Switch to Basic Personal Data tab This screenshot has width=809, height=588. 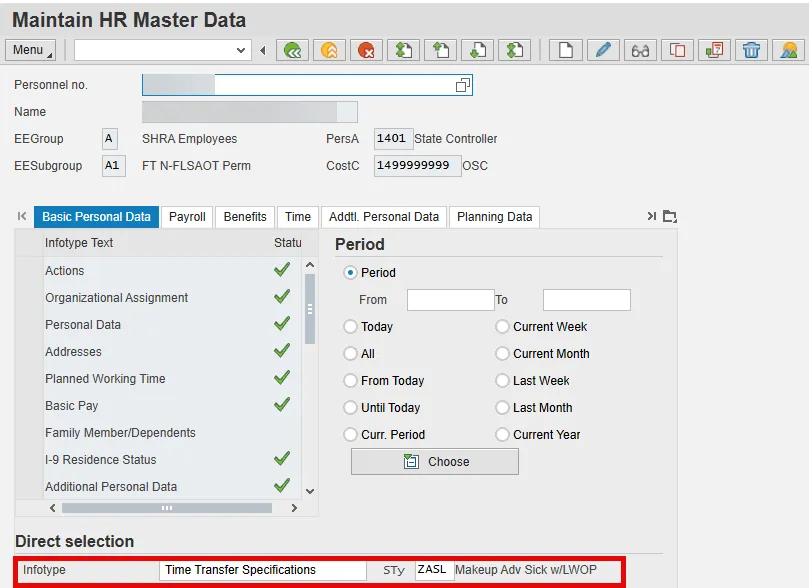point(96,217)
